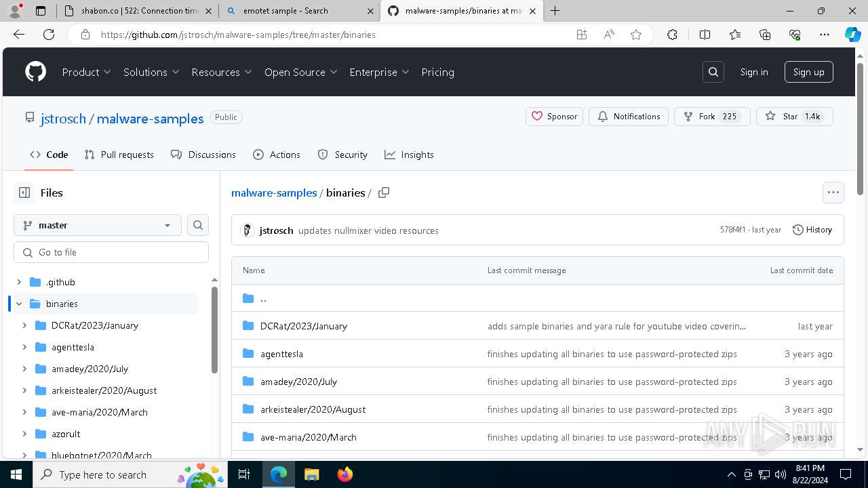868x488 pixels.
Task: Go back in browser history
Action: (x=19, y=35)
